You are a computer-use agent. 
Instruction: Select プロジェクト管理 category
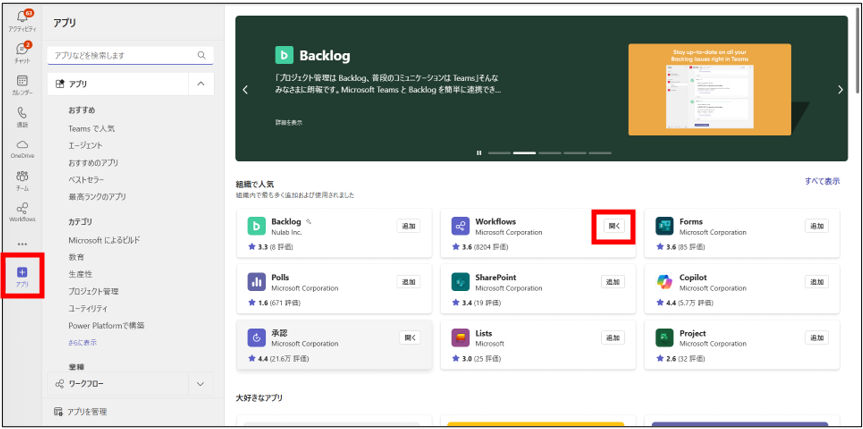pyautogui.click(x=94, y=291)
